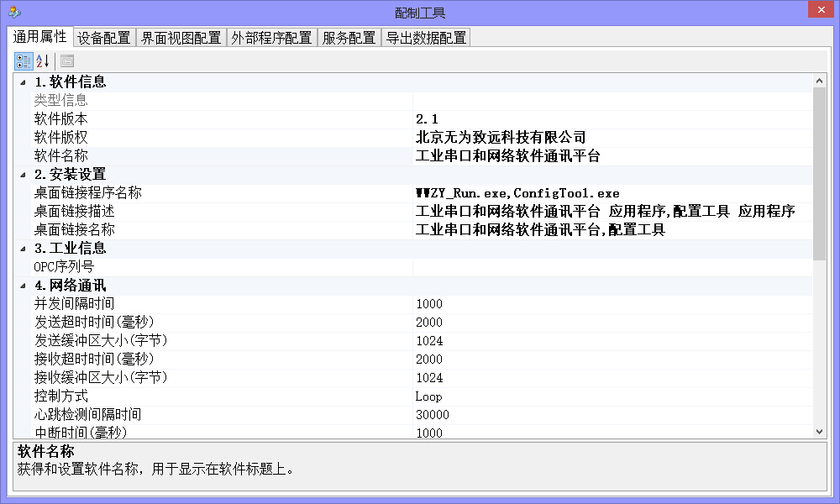Screen dimensions: 840x504
Task: Open the 界面视图配置 tab
Action: [181, 38]
